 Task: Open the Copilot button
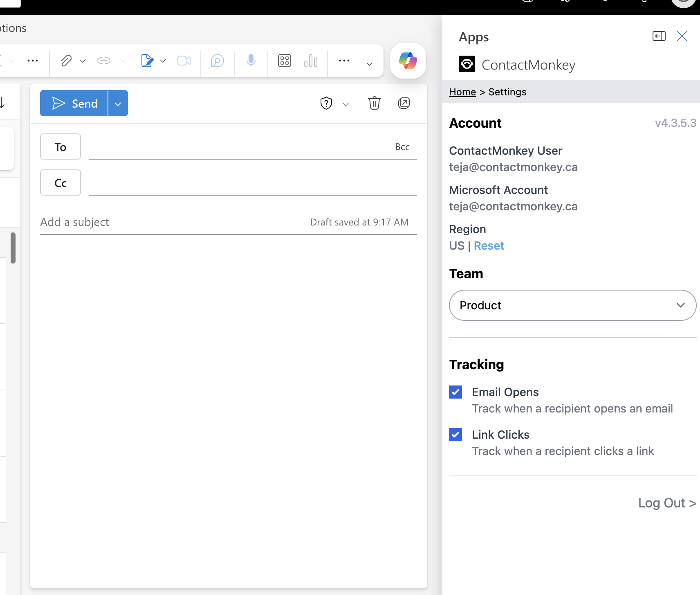pos(408,61)
